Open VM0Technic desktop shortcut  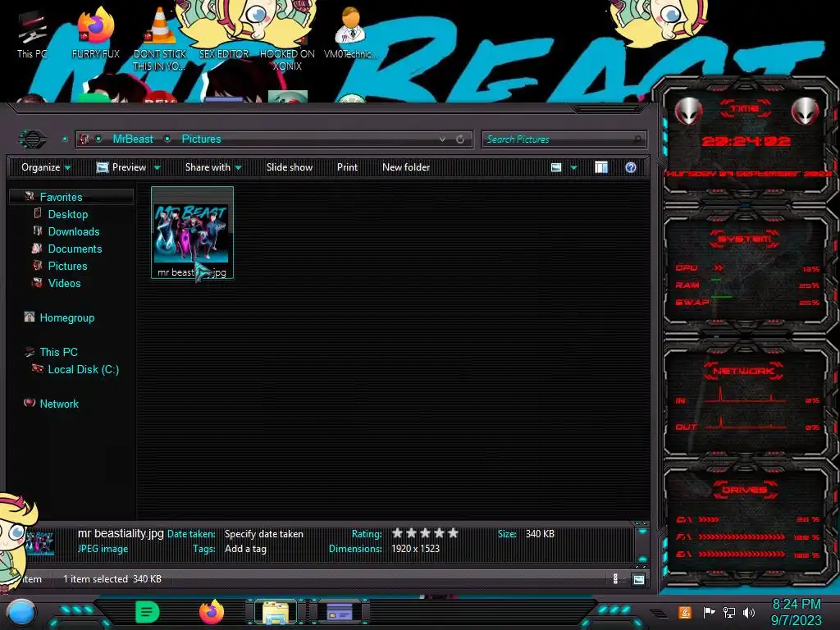coord(350,33)
